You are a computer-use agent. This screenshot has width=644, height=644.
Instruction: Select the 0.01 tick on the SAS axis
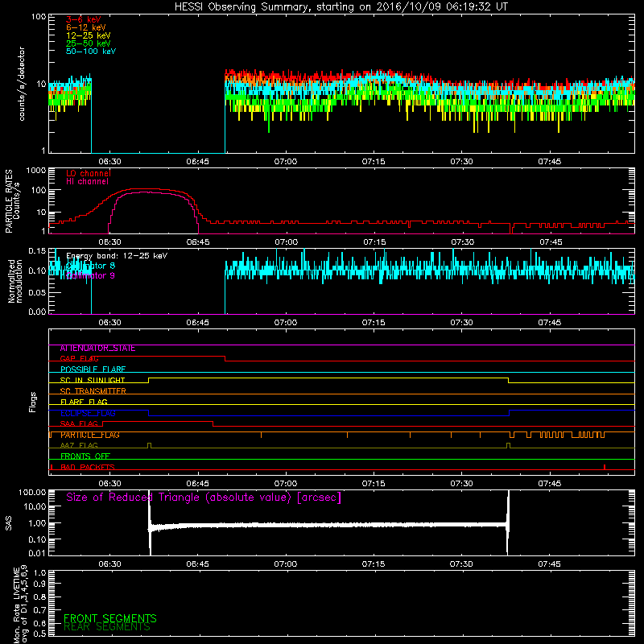click(x=37, y=553)
